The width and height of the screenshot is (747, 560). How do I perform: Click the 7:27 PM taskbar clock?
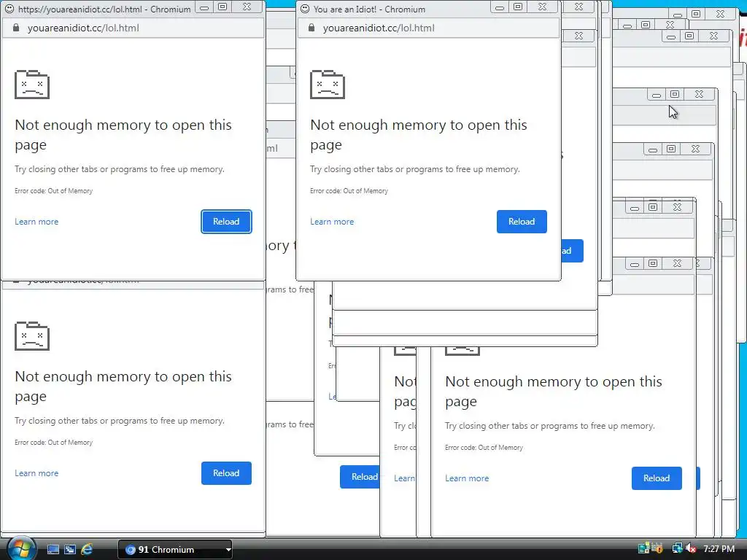(x=719, y=548)
